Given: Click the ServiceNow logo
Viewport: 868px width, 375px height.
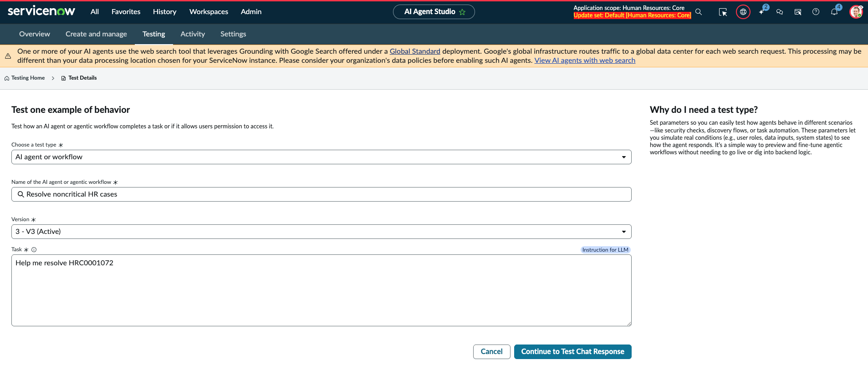Looking at the screenshot, I should point(41,11).
